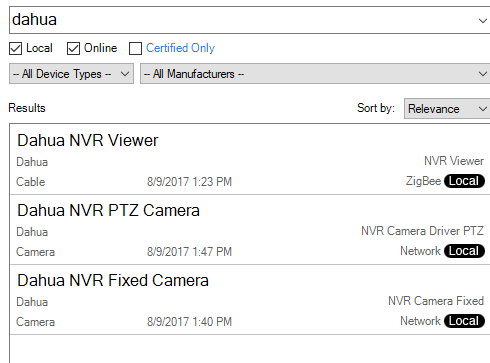
Task: Toggle the Online checkbox
Action: (73, 48)
